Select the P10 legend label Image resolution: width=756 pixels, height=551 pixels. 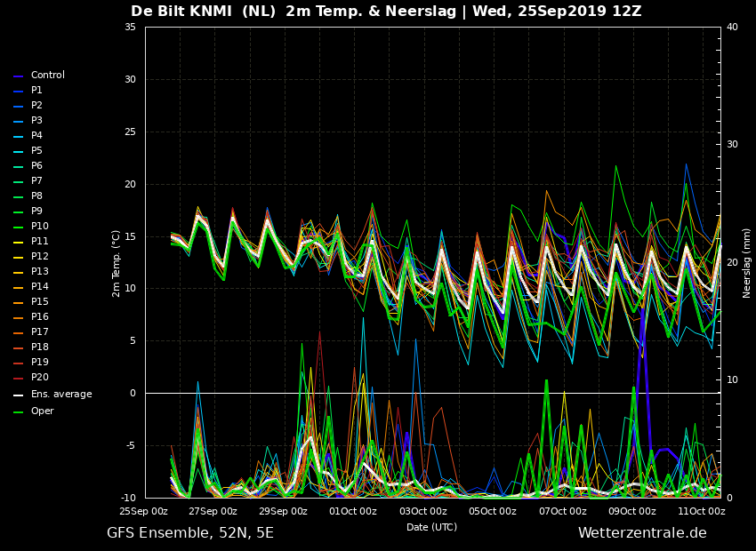point(40,226)
